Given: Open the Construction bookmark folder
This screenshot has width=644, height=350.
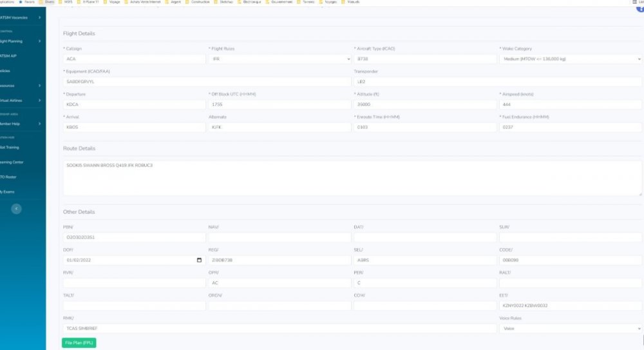Looking at the screenshot, I should point(196,2).
